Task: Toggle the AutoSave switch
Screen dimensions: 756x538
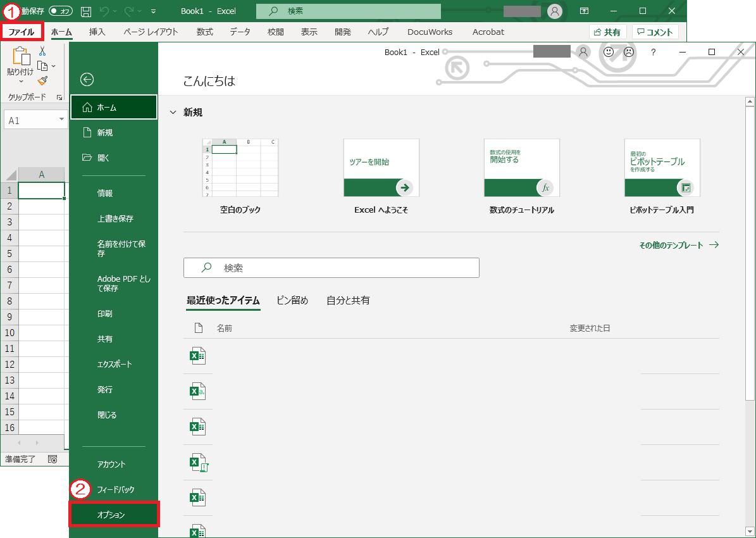Action: 61,11
